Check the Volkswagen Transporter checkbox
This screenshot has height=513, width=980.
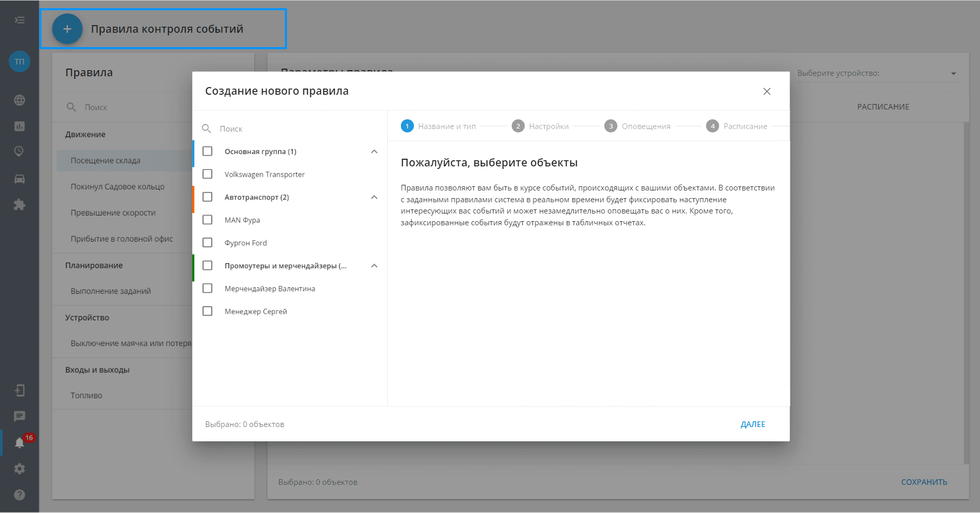[208, 174]
